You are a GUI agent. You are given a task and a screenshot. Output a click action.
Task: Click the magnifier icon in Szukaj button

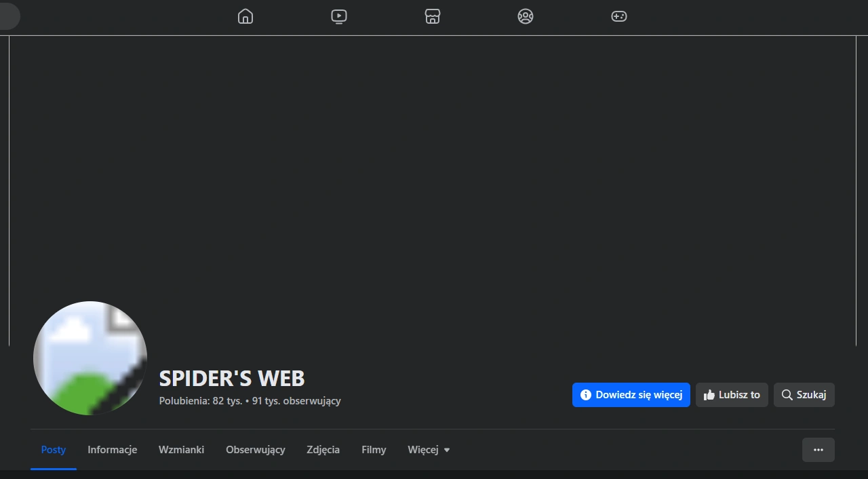pyautogui.click(x=787, y=395)
